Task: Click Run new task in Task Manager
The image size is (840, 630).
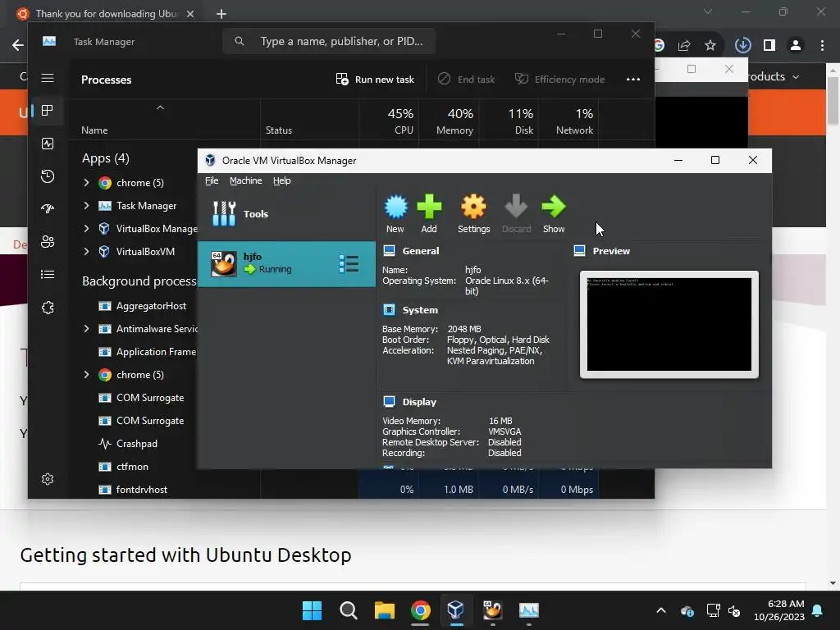Action: [x=375, y=80]
